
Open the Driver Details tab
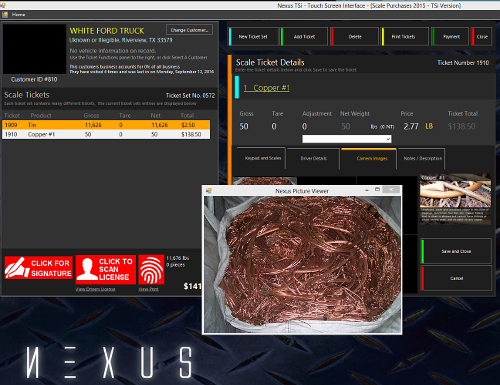[313, 158]
